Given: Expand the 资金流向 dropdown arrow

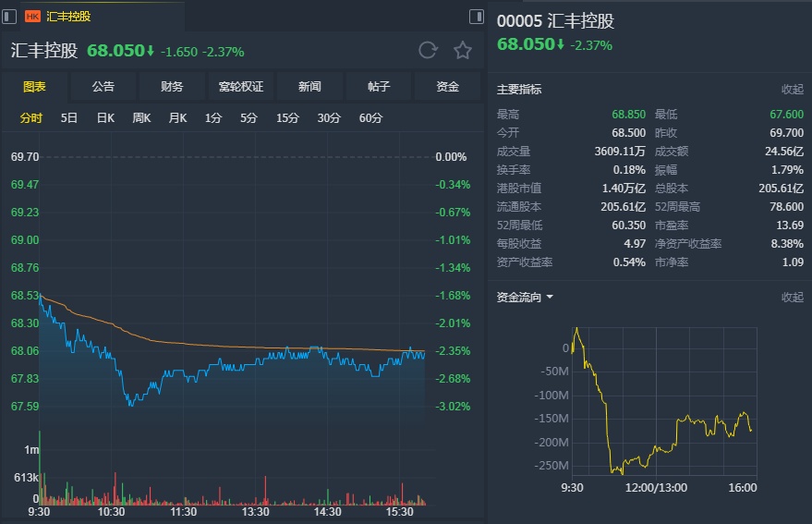Looking at the screenshot, I should click(550, 298).
